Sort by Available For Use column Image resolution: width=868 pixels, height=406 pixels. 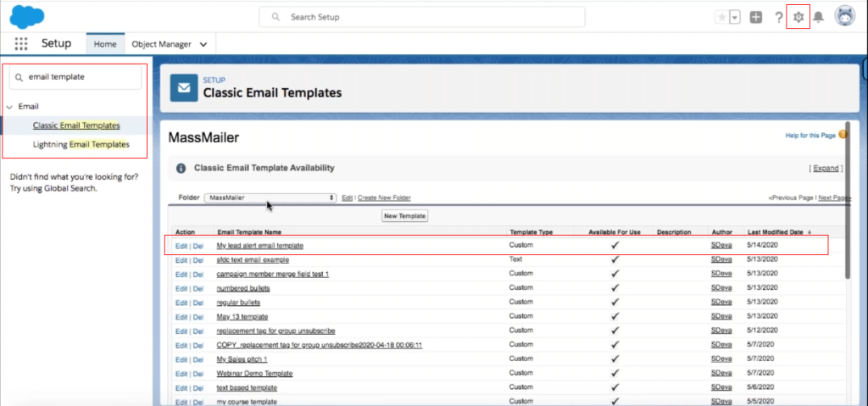click(615, 232)
